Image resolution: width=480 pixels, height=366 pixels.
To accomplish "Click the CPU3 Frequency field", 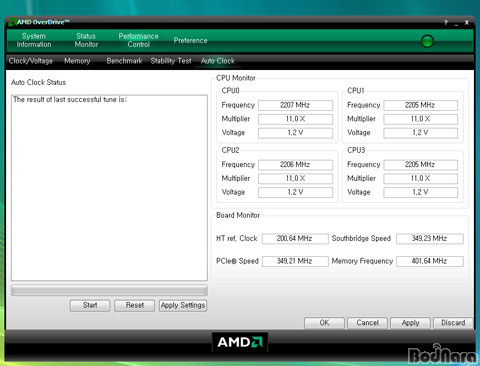I will click(x=420, y=165).
